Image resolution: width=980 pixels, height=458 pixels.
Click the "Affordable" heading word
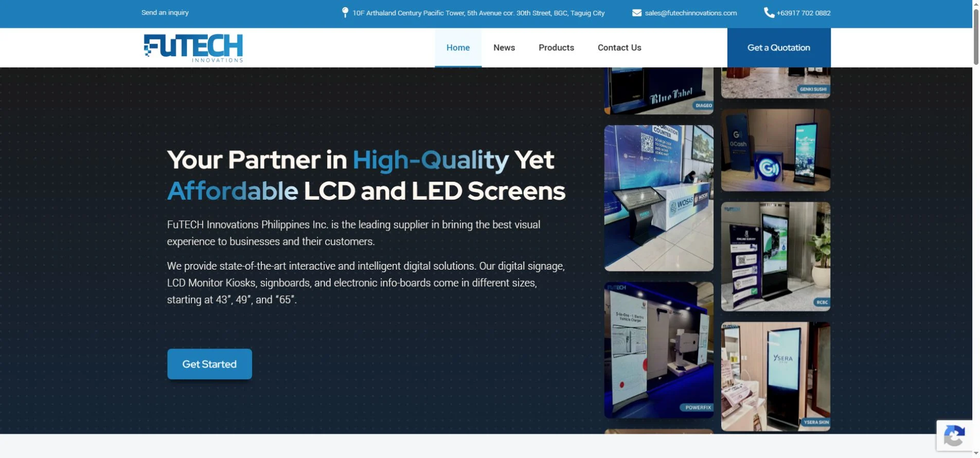click(233, 191)
